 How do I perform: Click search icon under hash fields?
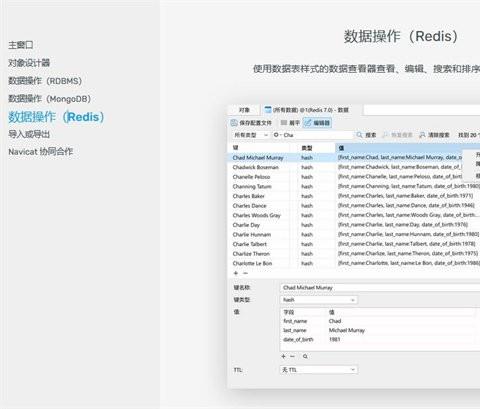click(x=305, y=357)
